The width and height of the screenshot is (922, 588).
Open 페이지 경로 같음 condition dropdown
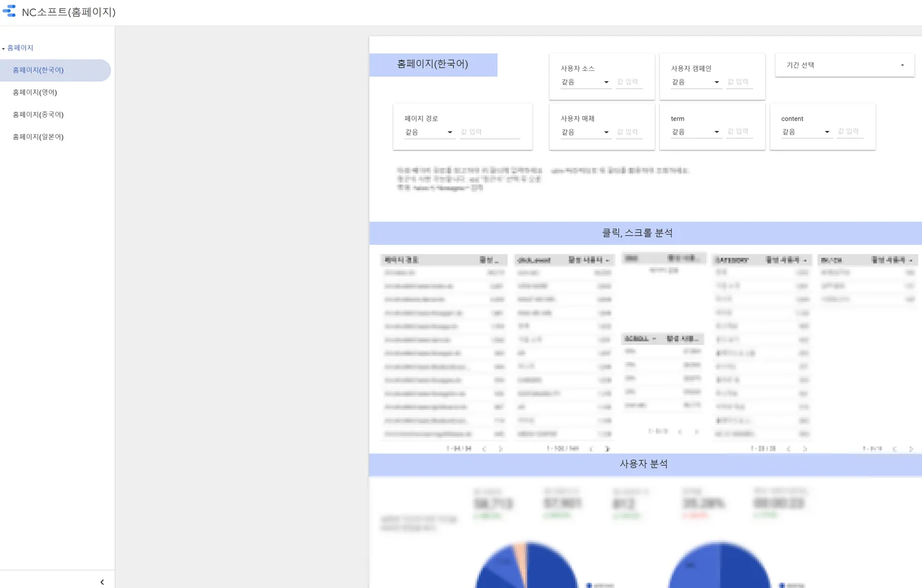[x=429, y=132]
